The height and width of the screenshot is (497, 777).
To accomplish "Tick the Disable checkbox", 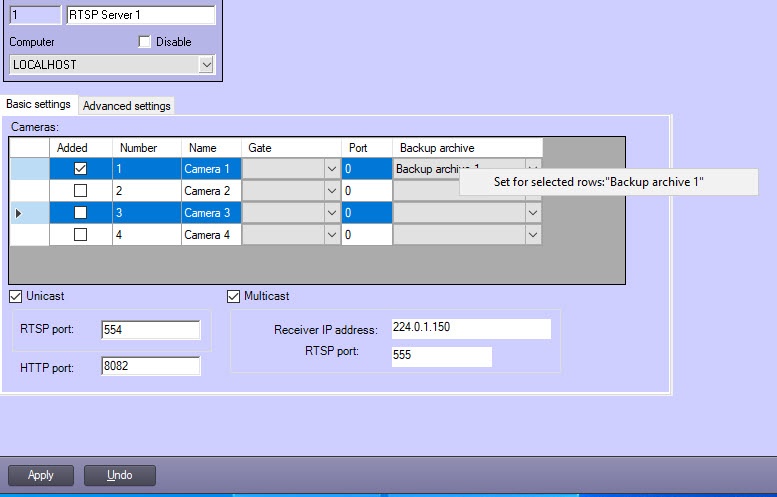I will [x=145, y=42].
